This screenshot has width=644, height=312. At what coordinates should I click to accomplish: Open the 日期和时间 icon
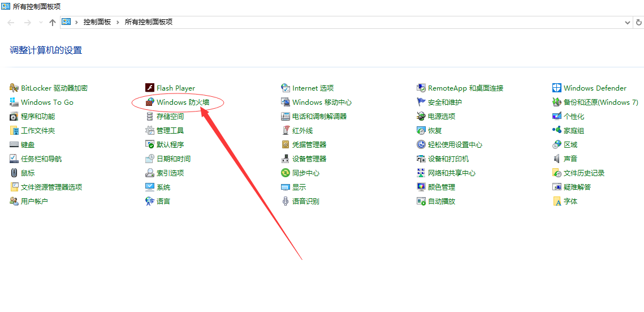pyautogui.click(x=149, y=159)
